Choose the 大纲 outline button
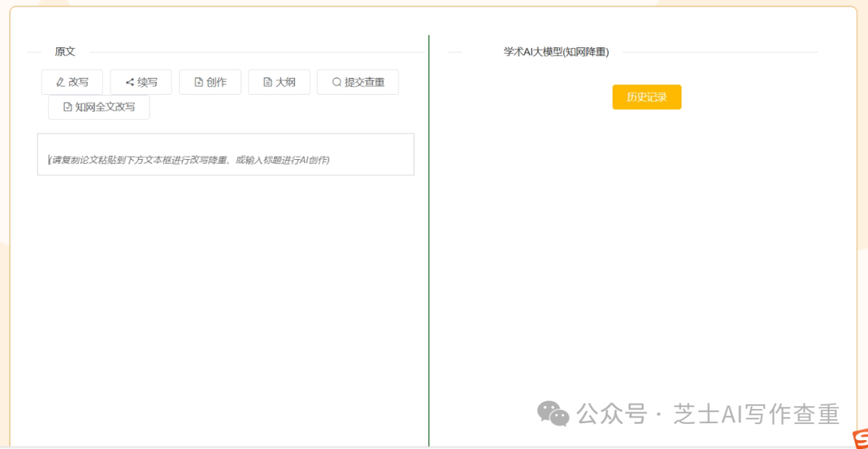 (279, 83)
